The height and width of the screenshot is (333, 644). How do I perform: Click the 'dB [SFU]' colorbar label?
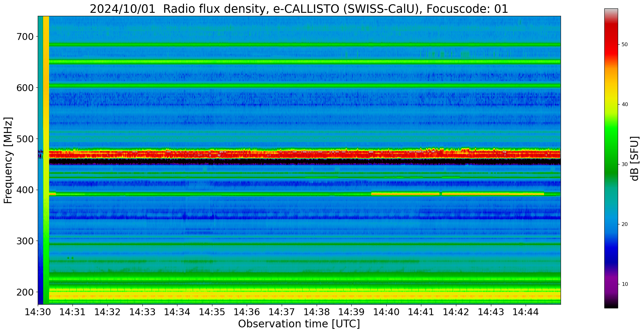(635, 159)
